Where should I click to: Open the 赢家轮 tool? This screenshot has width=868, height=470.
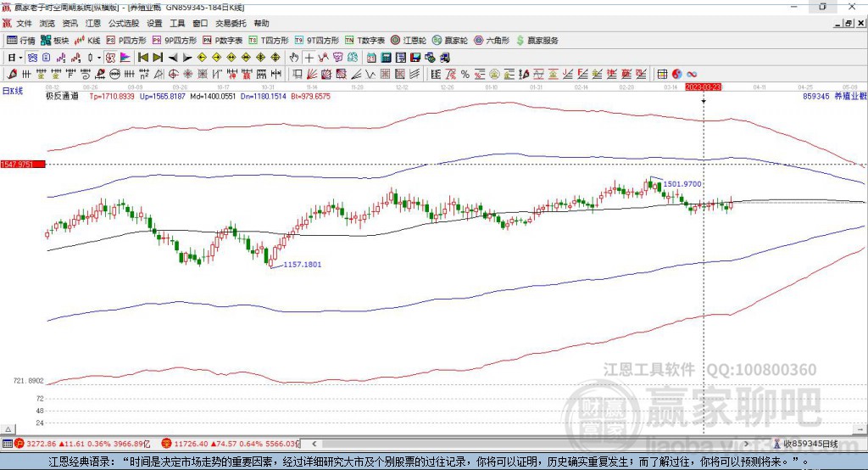[450, 41]
